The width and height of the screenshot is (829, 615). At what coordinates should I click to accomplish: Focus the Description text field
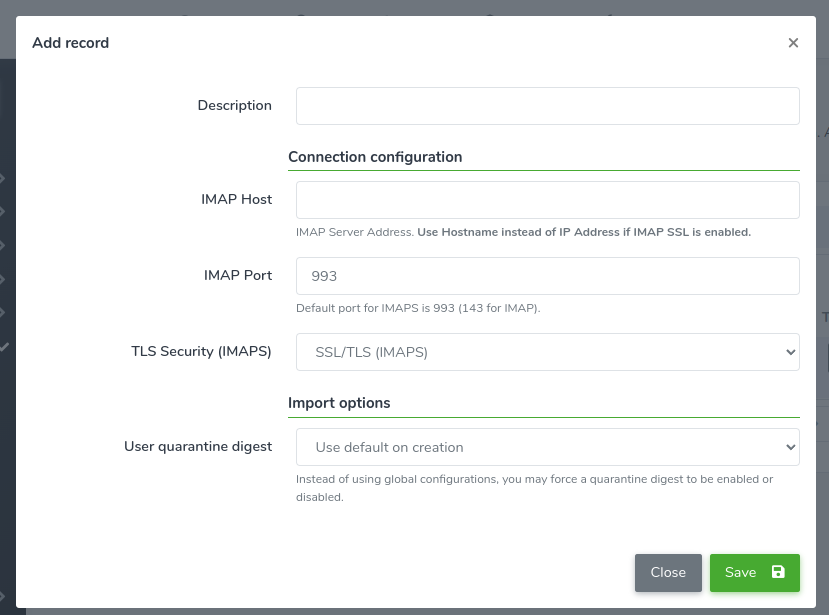(x=547, y=106)
